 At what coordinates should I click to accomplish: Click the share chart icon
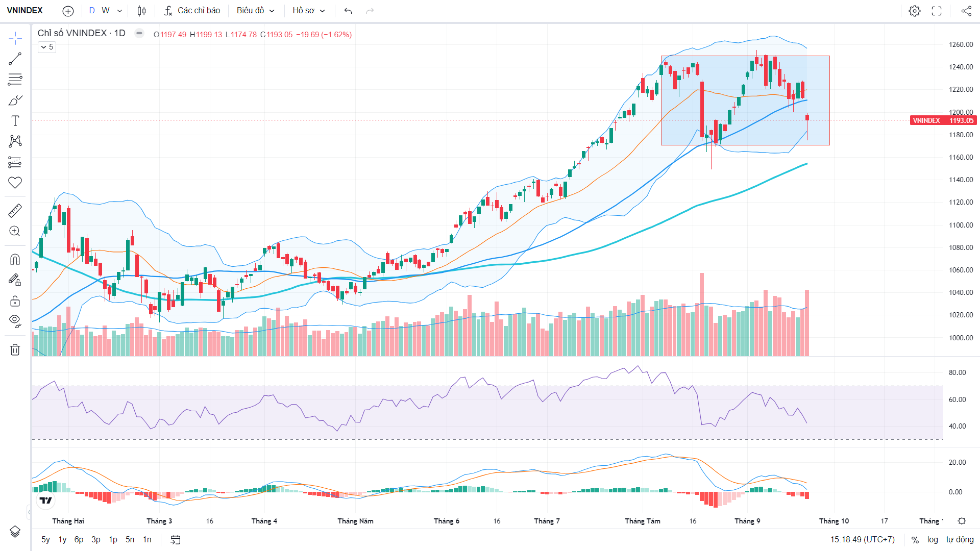pos(966,11)
